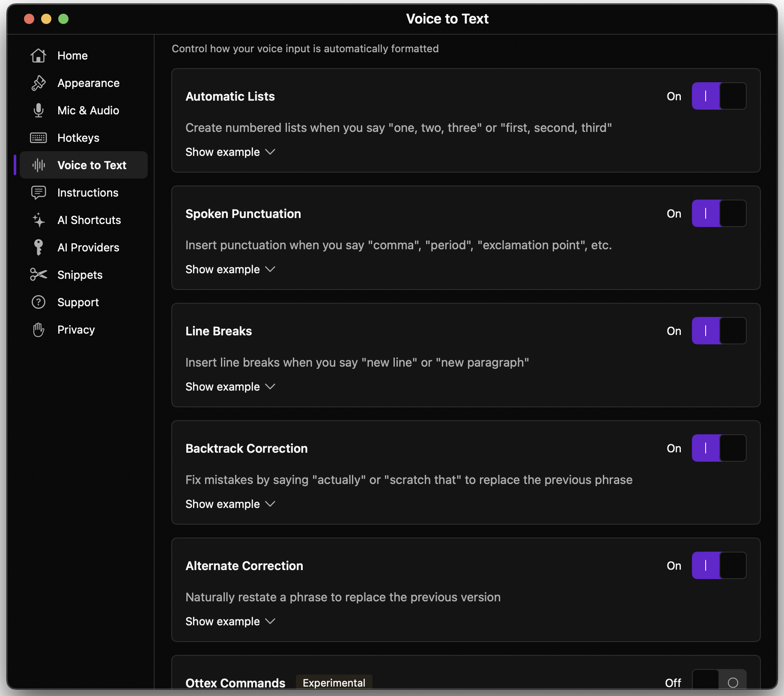Click the Privacy hand icon

click(39, 329)
